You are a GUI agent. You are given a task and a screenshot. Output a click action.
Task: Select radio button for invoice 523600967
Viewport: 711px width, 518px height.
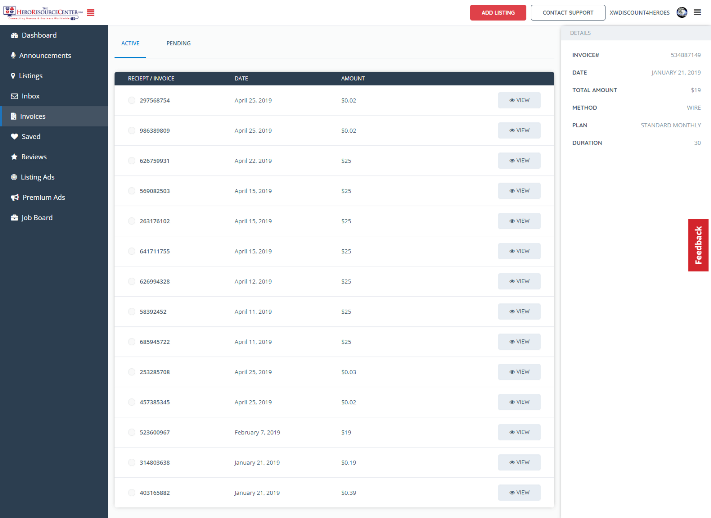click(132, 432)
